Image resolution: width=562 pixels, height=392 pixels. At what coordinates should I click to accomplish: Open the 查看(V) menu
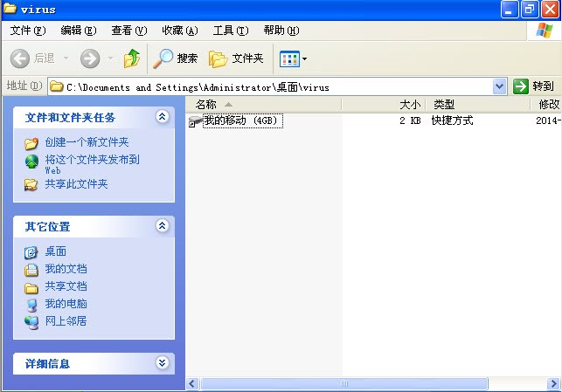tap(129, 31)
